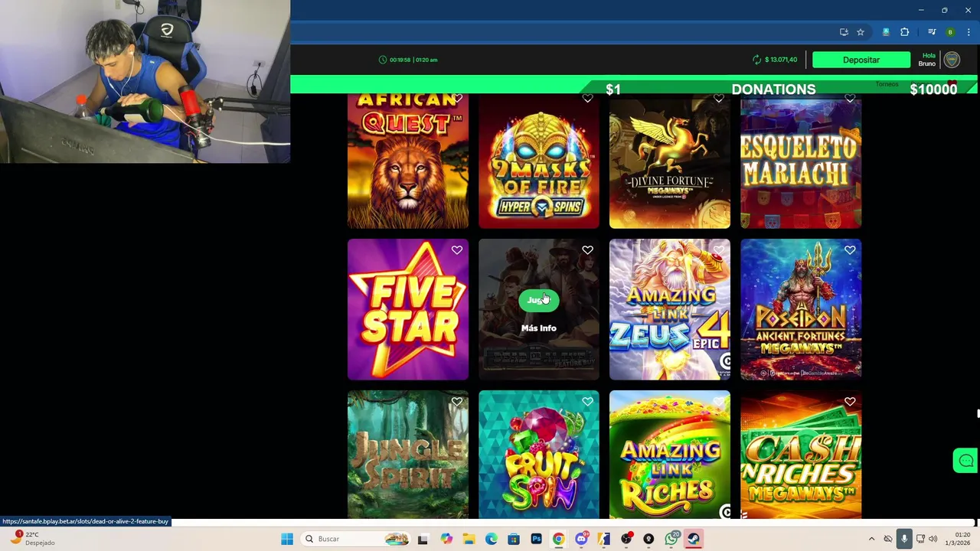Viewport: 980px width, 551px height.
Task: Favorite the Five Star game heart
Action: [x=457, y=250]
